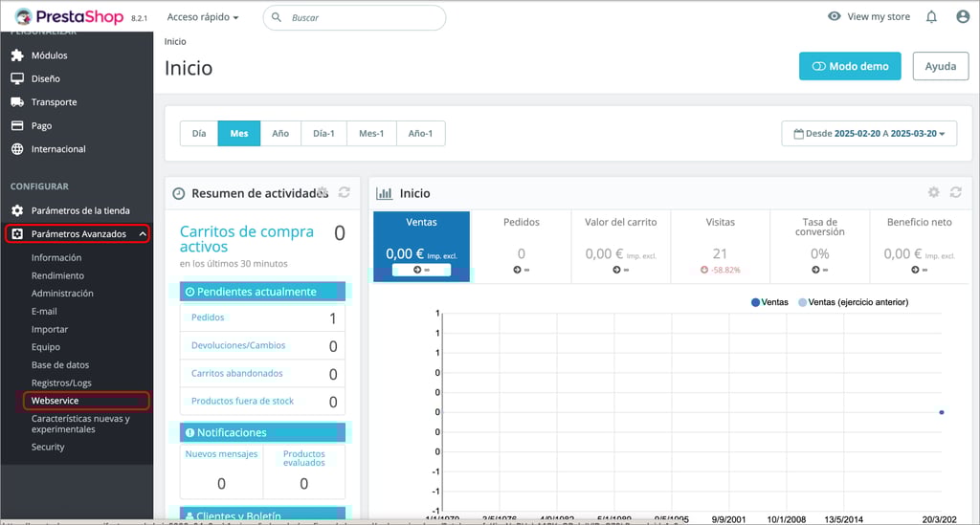This screenshot has height=525, width=980.
Task: Click the Inicio panel refresh icon
Action: coord(955,193)
